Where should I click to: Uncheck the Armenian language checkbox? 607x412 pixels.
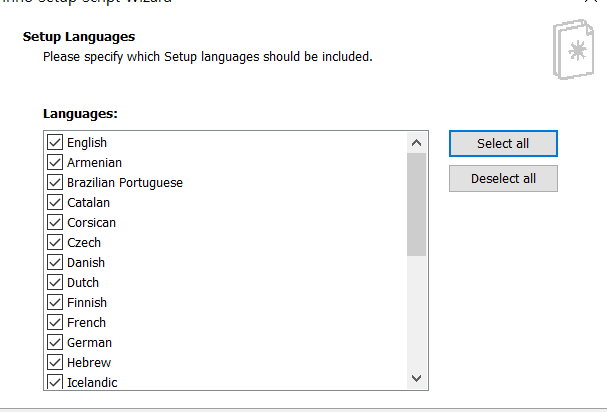click(x=55, y=162)
